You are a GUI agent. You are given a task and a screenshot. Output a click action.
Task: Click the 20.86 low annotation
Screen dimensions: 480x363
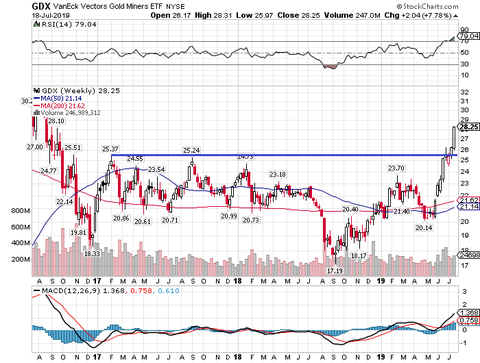[121, 218]
